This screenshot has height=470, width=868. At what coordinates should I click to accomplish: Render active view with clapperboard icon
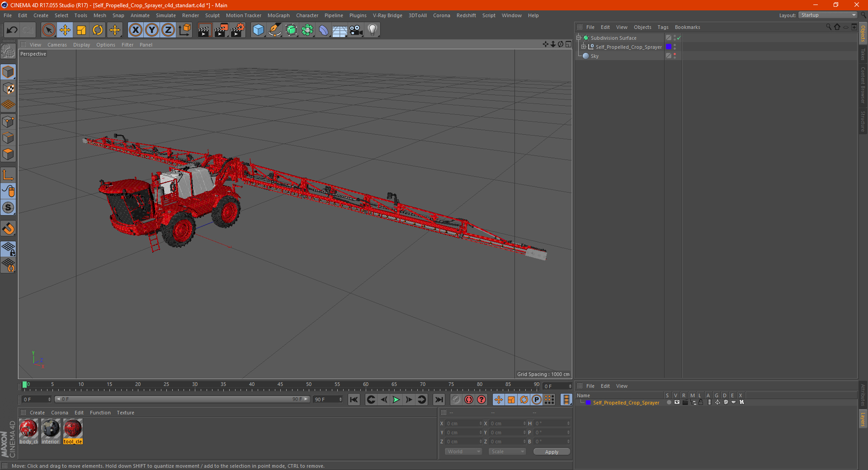[204, 30]
